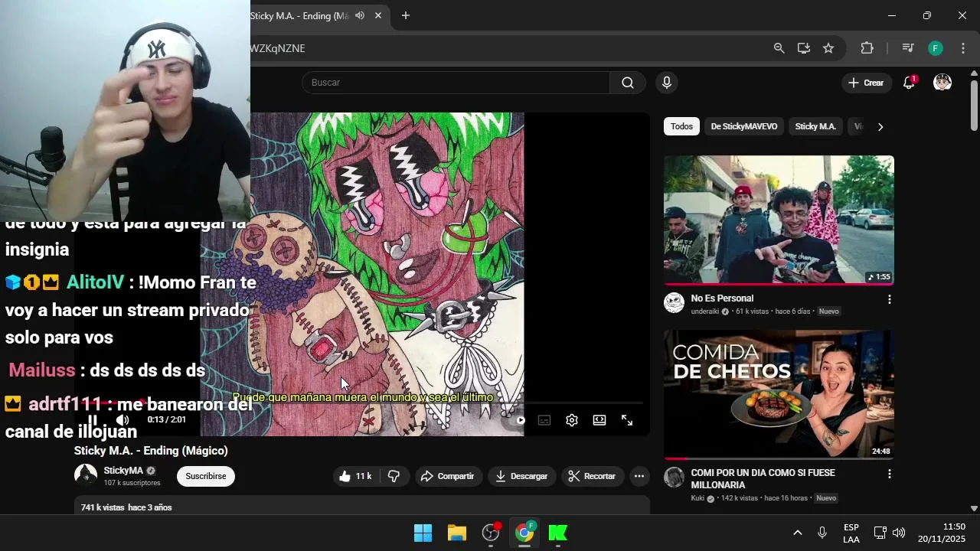The height and width of the screenshot is (551, 980).
Task: Install the app via the address bar icon
Action: point(803,48)
